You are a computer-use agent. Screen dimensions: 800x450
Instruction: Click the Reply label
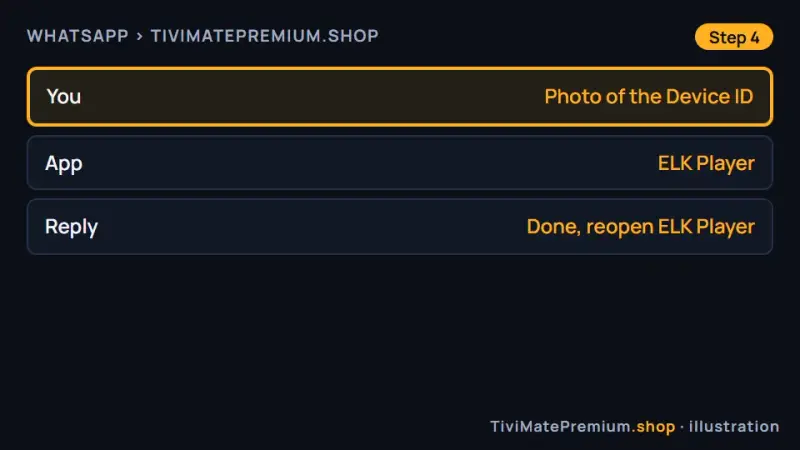click(71, 228)
